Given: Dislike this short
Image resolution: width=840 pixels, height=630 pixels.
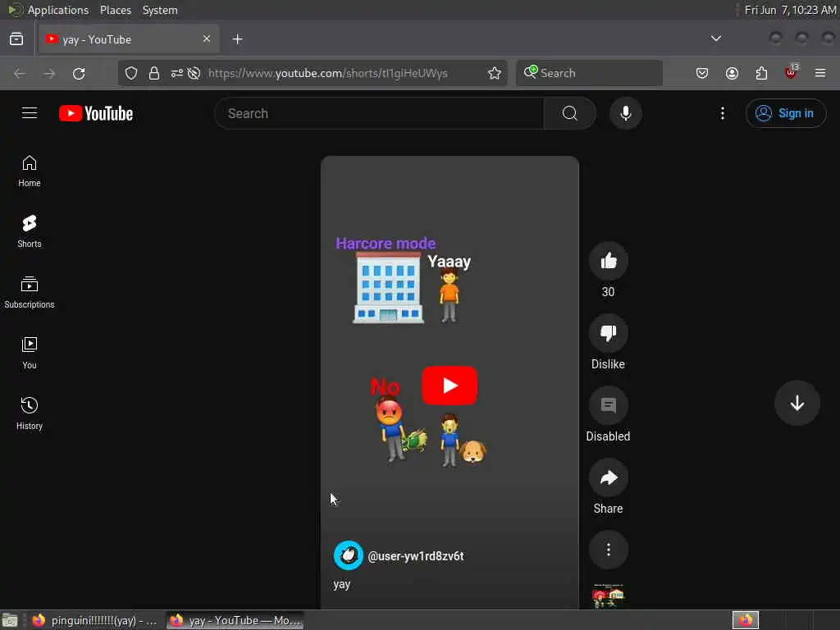Looking at the screenshot, I should [608, 333].
